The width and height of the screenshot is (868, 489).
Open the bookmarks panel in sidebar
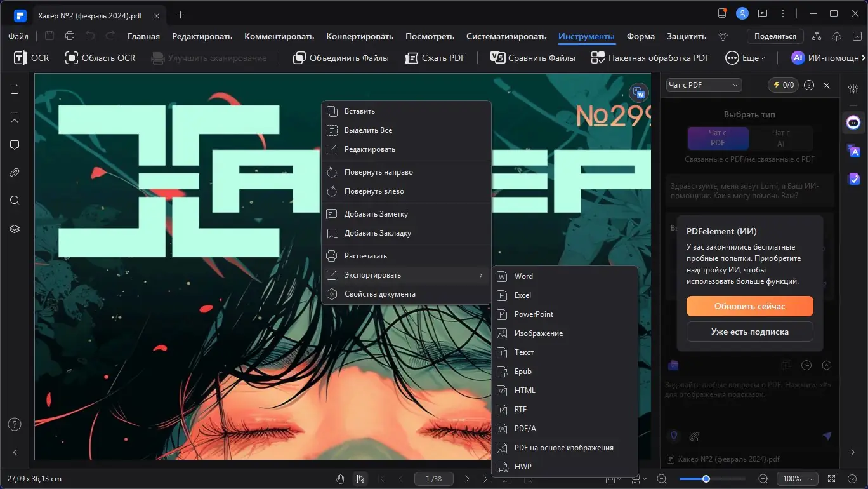pyautogui.click(x=15, y=117)
